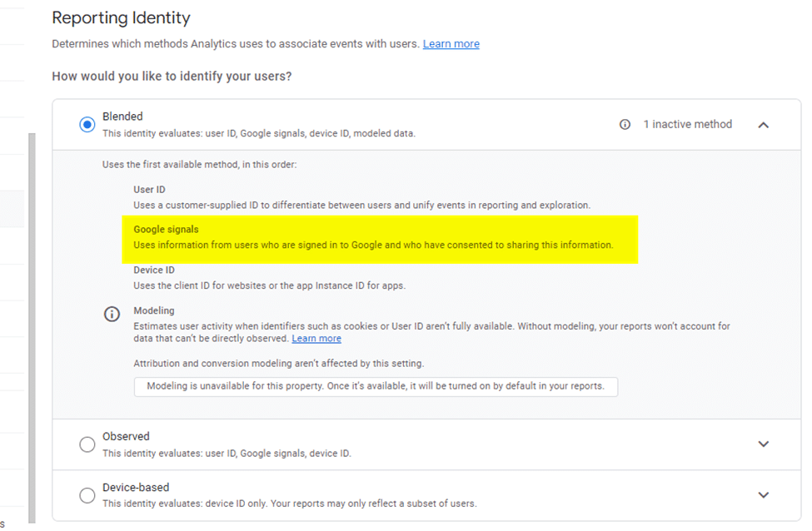Collapse the Blended section using its chevron
This screenshot has width=812, height=531.
(x=763, y=124)
